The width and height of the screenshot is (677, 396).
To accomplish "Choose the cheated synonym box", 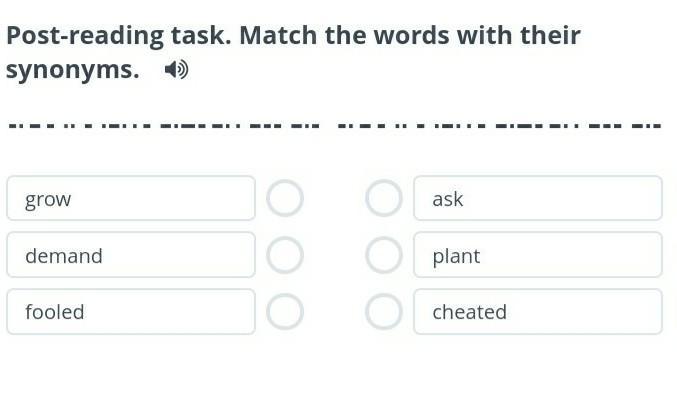I will click(x=538, y=311).
